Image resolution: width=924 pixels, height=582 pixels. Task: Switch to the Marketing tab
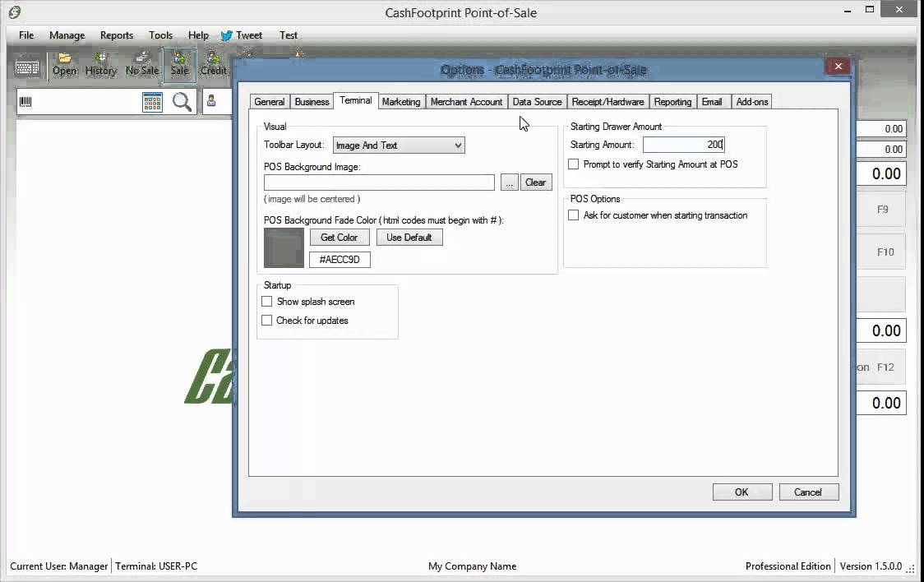(x=400, y=102)
